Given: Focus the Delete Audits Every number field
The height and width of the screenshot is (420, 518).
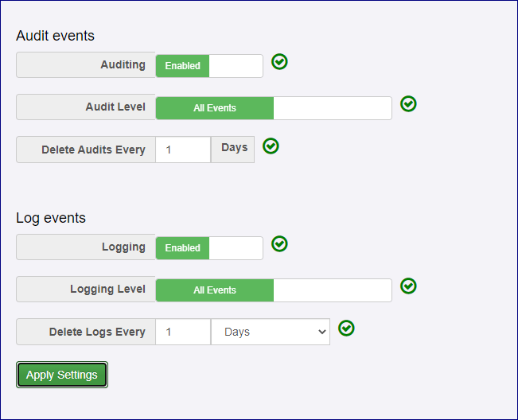Looking at the screenshot, I should pos(183,150).
